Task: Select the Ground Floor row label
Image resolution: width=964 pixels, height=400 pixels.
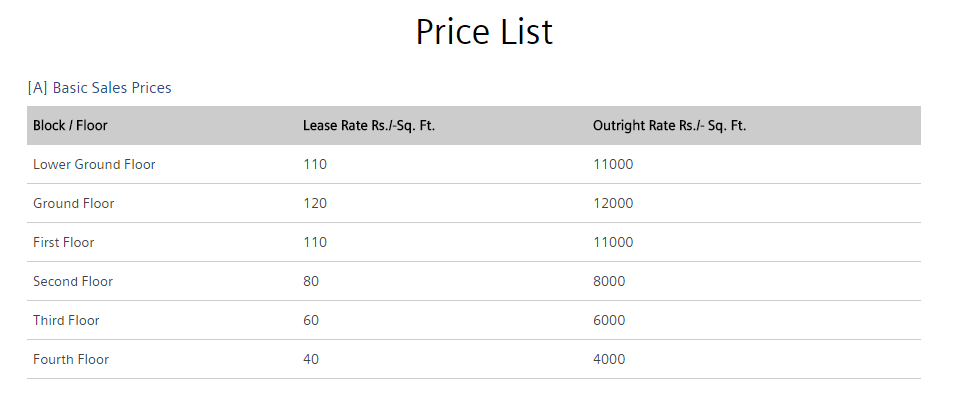Action: point(74,203)
